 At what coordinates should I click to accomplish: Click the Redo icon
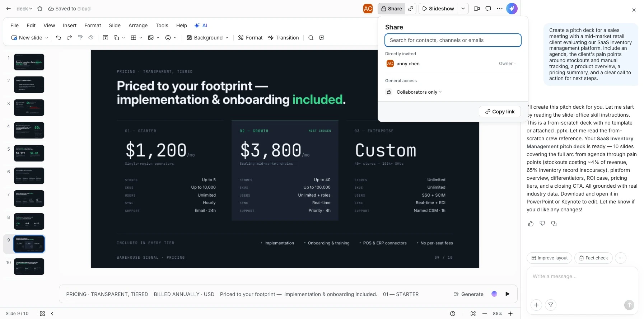69,38
